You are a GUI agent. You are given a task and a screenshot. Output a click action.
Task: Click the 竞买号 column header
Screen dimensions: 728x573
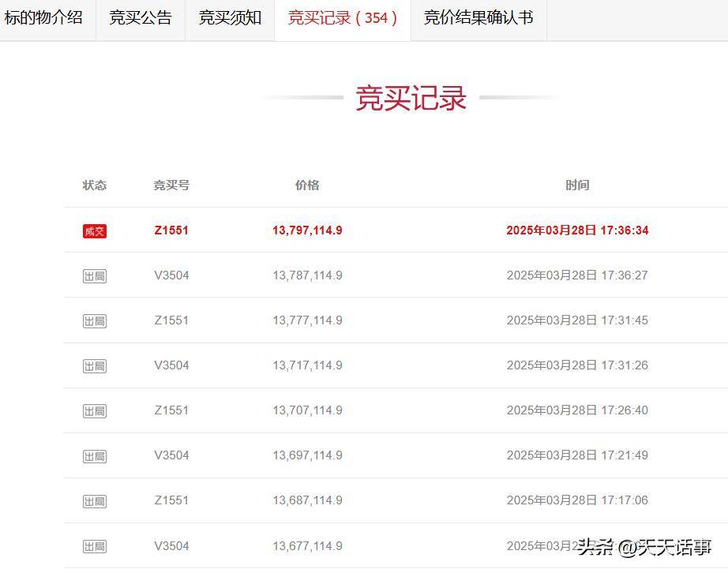[x=171, y=185]
